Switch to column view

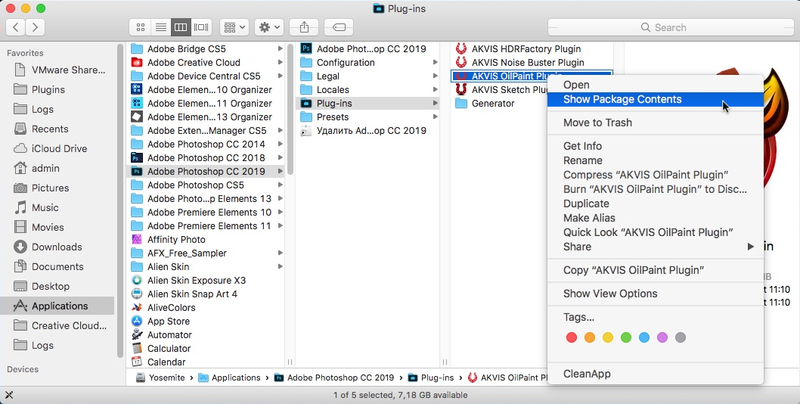(x=181, y=27)
